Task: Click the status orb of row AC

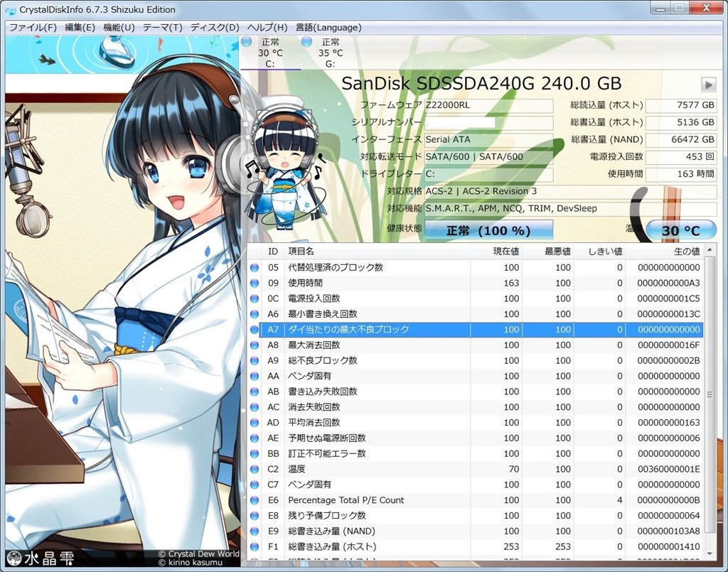Action: (255, 407)
